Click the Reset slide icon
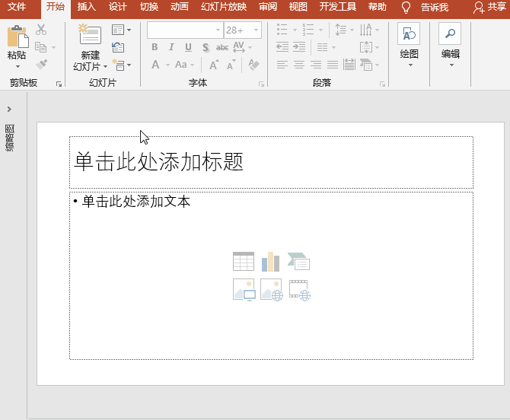This screenshot has height=420, width=510. coord(118,47)
